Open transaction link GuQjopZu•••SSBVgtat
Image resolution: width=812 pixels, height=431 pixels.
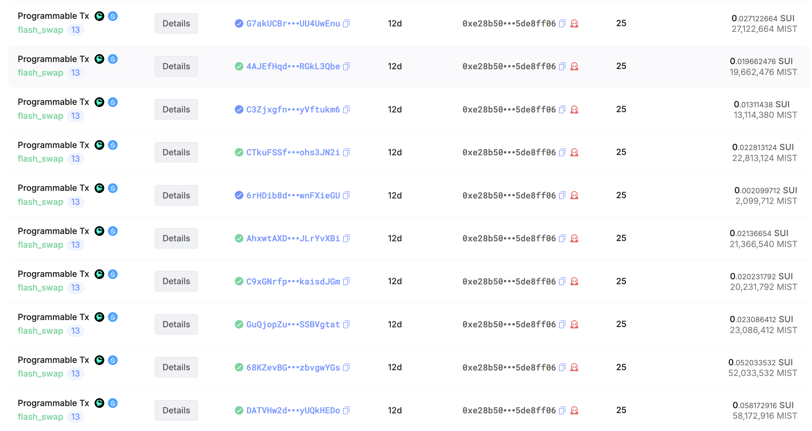point(293,324)
